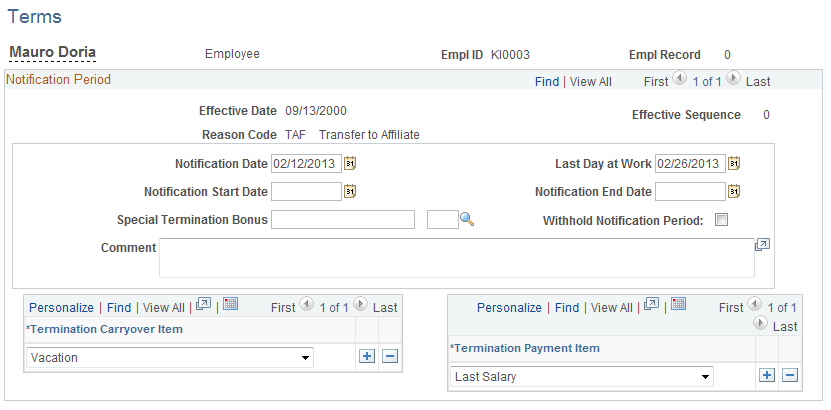Expand Vacation carryover item dropdown

(170, 358)
